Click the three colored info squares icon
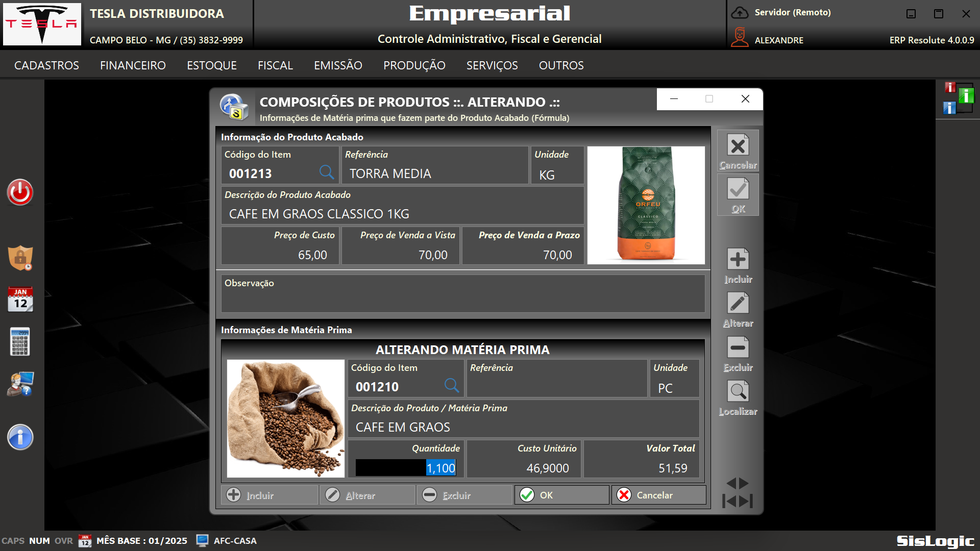 [x=958, y=98]
